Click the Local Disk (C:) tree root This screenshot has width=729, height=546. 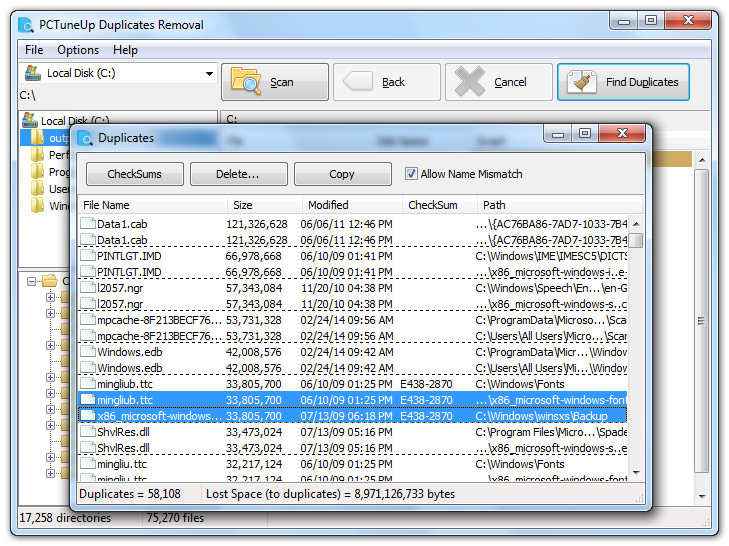pos(75,120)
